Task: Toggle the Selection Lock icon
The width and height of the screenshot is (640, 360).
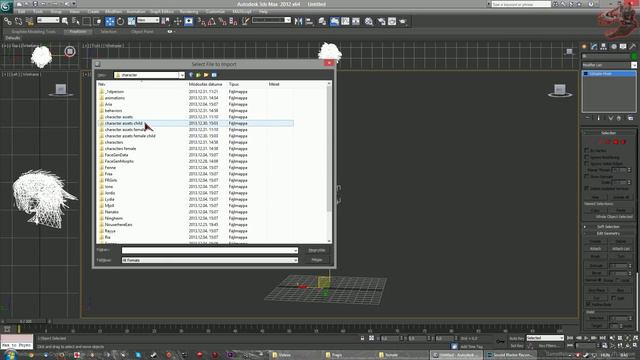Action: tap(362, 338)
